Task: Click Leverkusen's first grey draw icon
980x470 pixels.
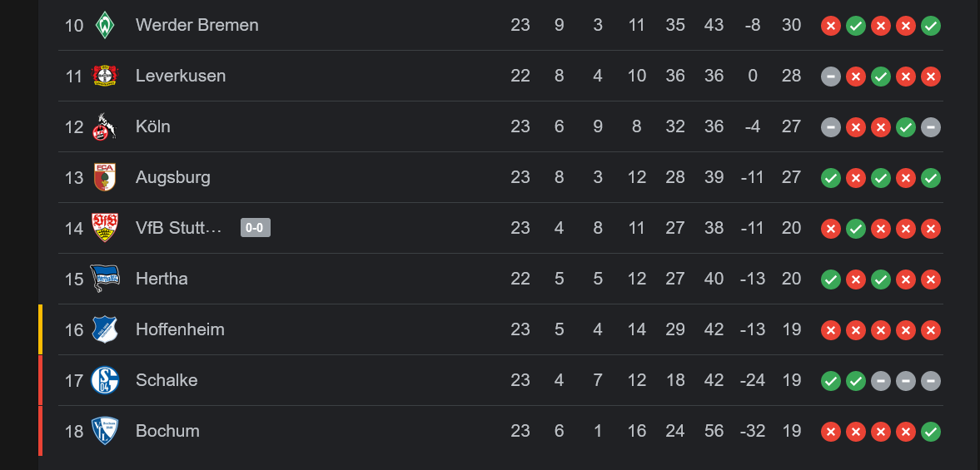Action: pos(831,77)
